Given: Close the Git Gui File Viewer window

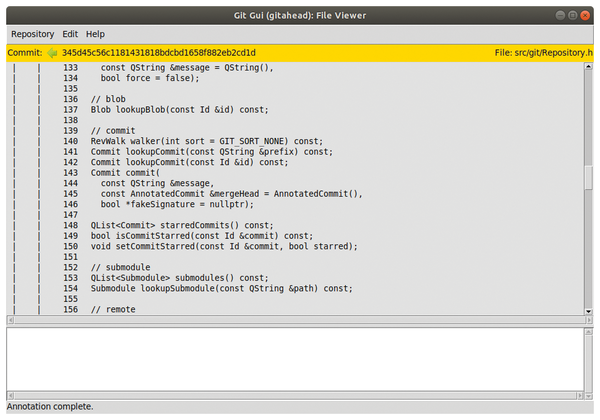Looking at the screenshot, I should [585, 15].
